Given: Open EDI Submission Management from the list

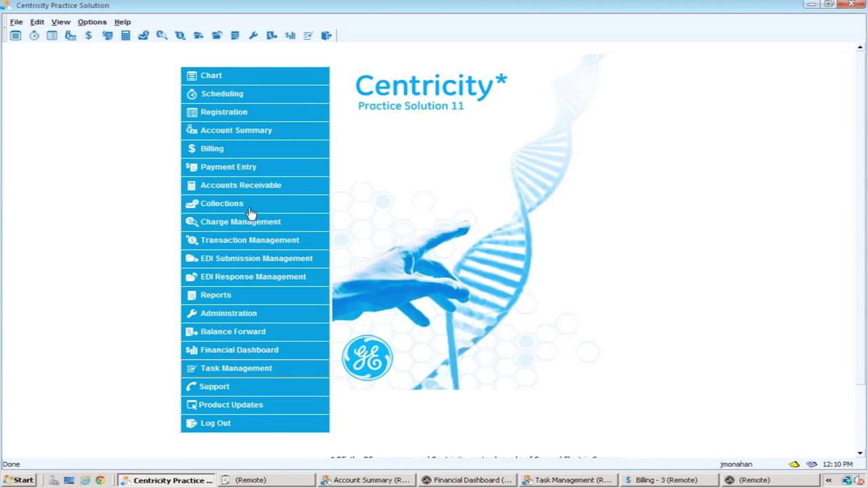Looking at the screenshot, I should pos(255,258).
